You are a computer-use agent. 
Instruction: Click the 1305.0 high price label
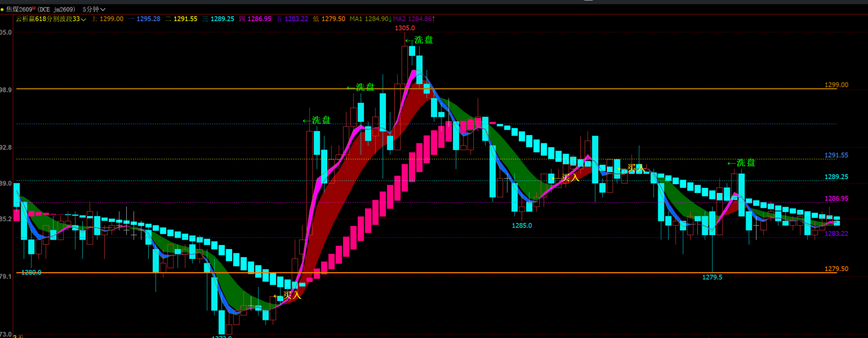coord(405,28)
